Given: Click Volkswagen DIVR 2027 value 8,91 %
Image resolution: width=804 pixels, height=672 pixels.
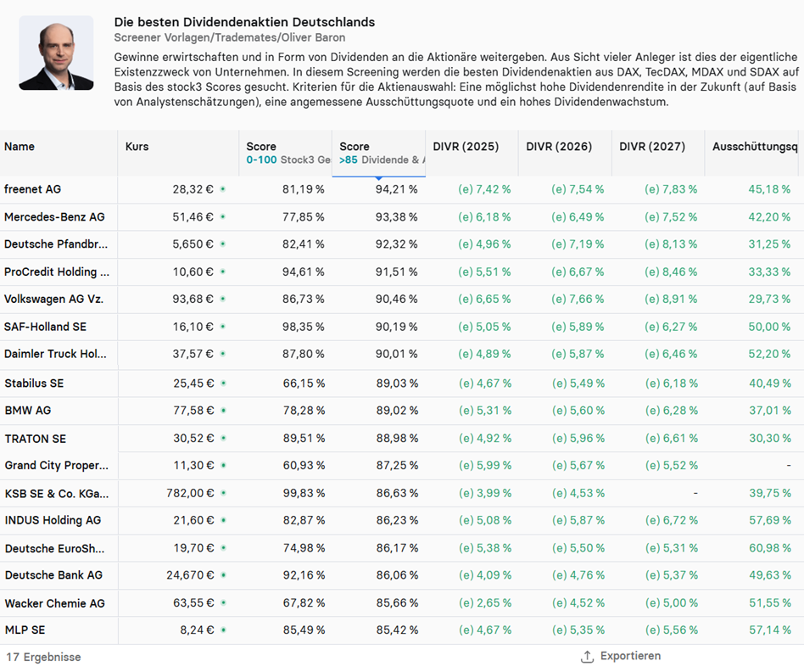Looking at the screenshot, I should click(x=671, y=299).
